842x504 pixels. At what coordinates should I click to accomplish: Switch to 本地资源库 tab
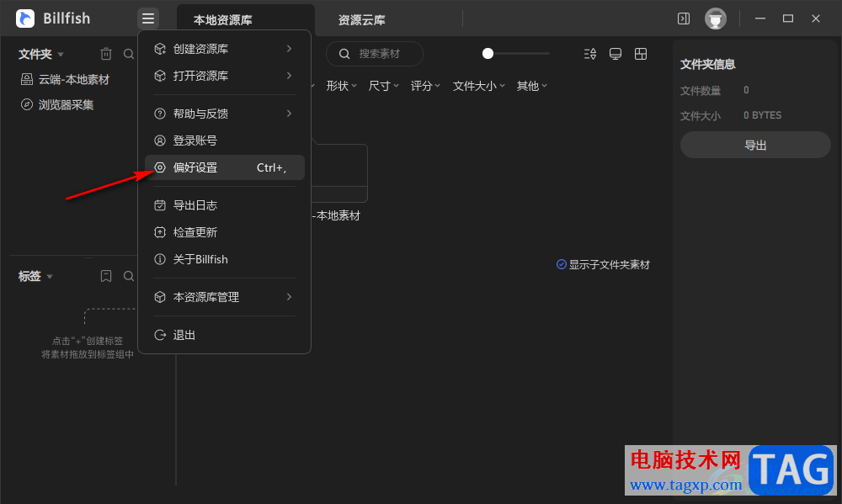click(x=245, y=20)
